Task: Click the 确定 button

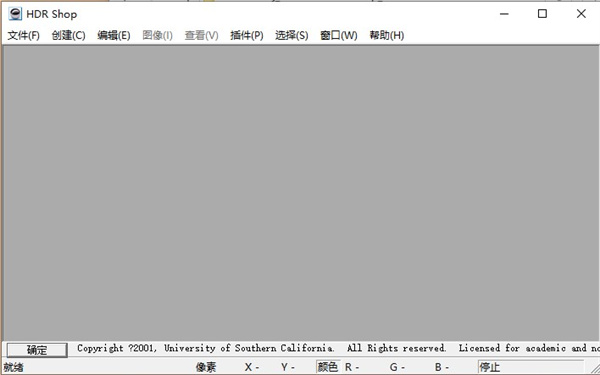Action: click(37, 350)
